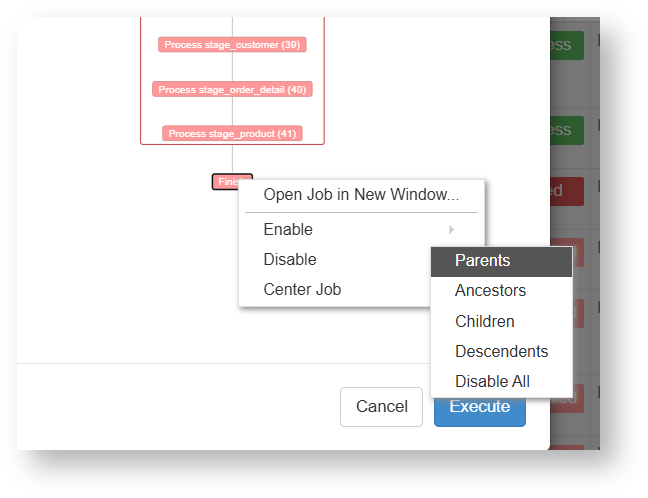The width and height of the screenshot is (648, 498).
Task: Click the Process stage_customer (39) node
Action: pos(232,45)
